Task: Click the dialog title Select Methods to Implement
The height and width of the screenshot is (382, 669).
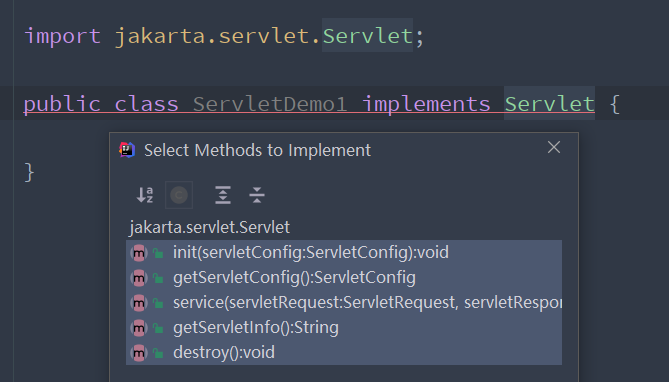Action: click(257, 150)
